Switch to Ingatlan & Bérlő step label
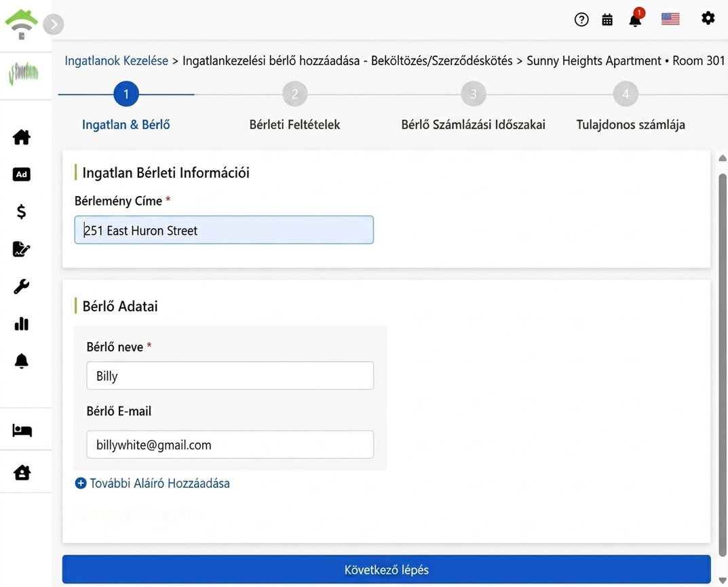The height and width of the screenshot is (587, 728). point(126,124)
